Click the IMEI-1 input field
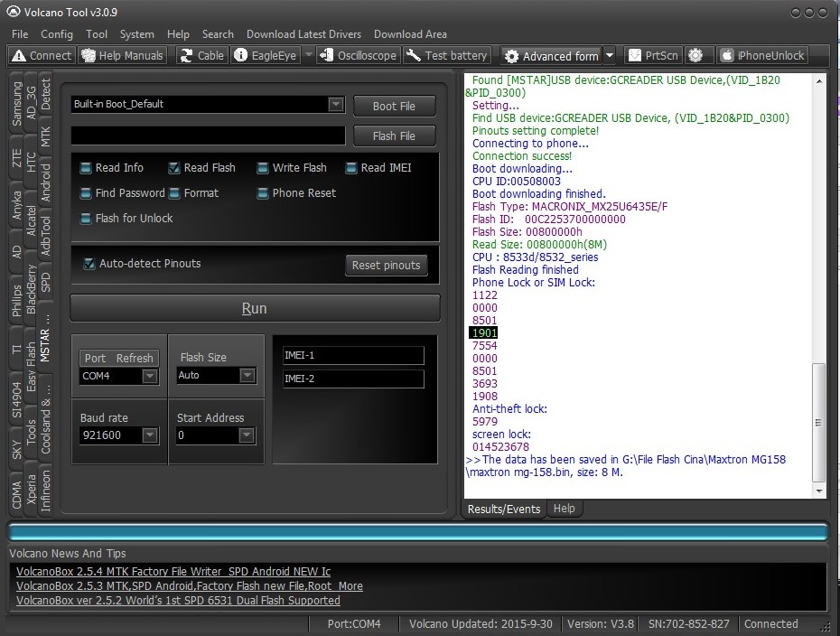 pos(353,355)
